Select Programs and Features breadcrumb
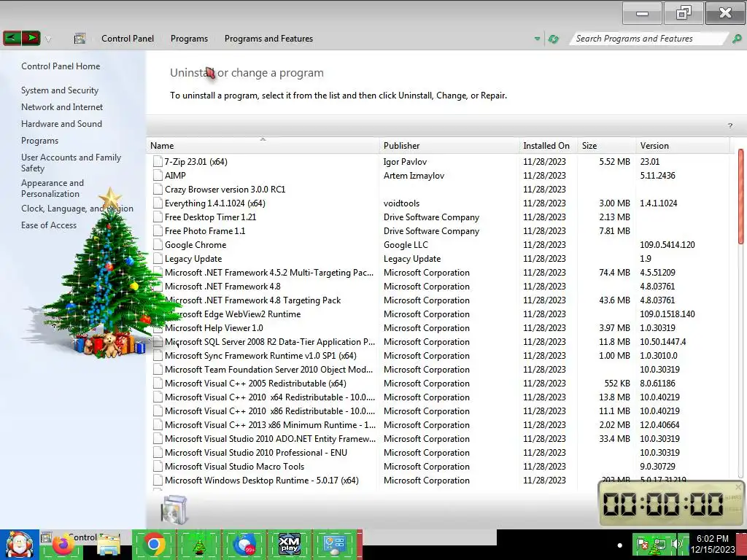The height and width of the screenshot is (560, 747). pos(268,39)
